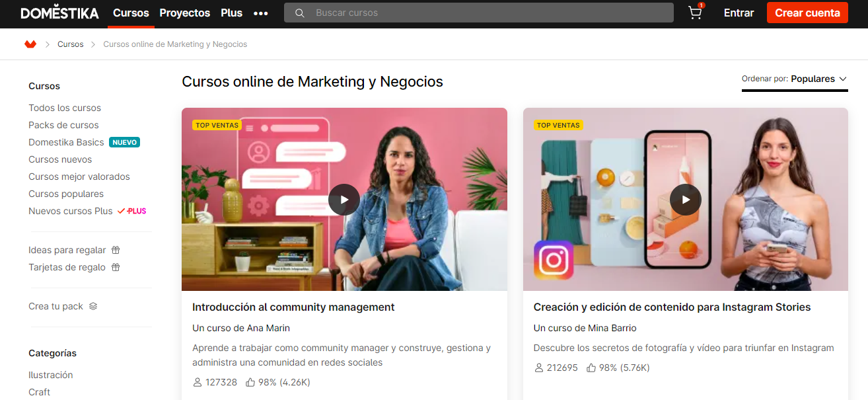Click the stack icon beside Crea tu pack
The height and width of the screenshot is (400, 868).
(93, 306)
